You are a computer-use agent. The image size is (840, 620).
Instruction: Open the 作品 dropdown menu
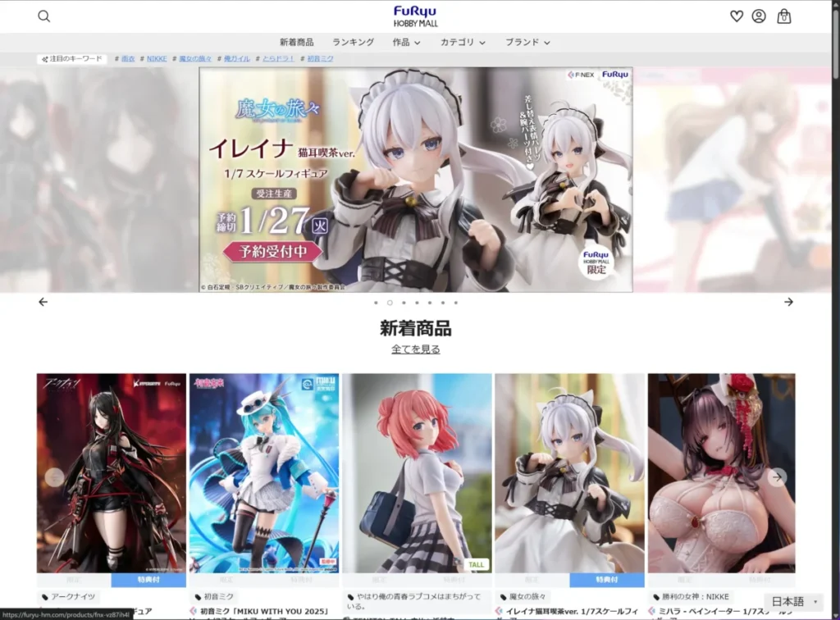point(406,42)
